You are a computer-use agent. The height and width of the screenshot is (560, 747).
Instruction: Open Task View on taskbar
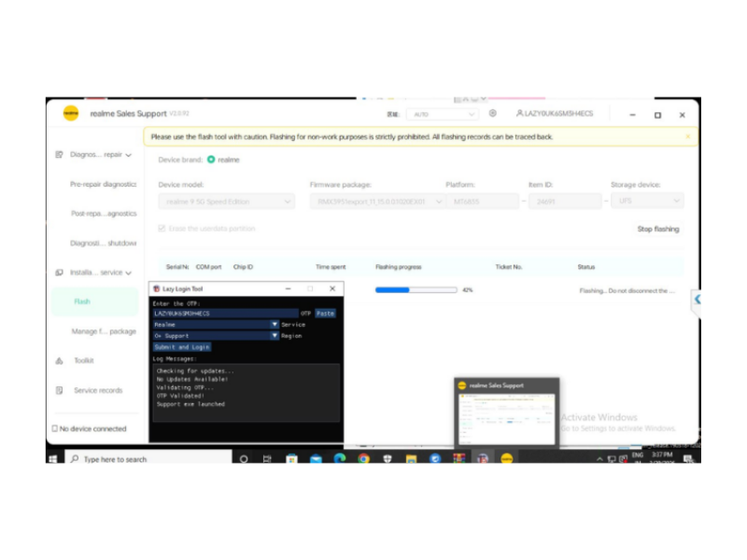tap(267, 459)
